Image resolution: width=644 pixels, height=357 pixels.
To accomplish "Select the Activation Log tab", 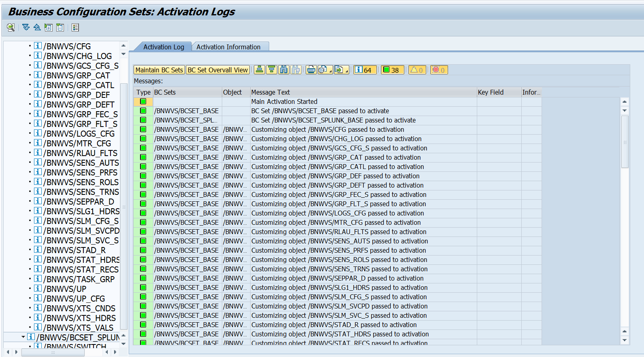I will point(164,47).
